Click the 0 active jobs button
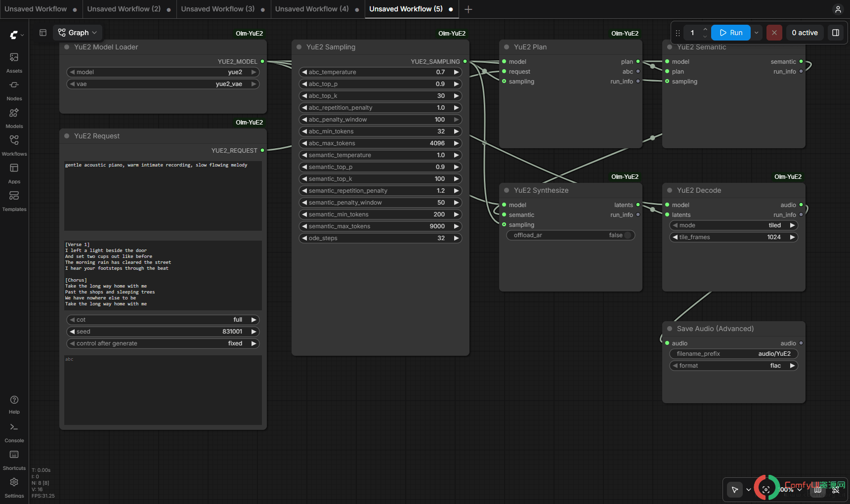Screen dimensions: 850x504 coord(805,33)
